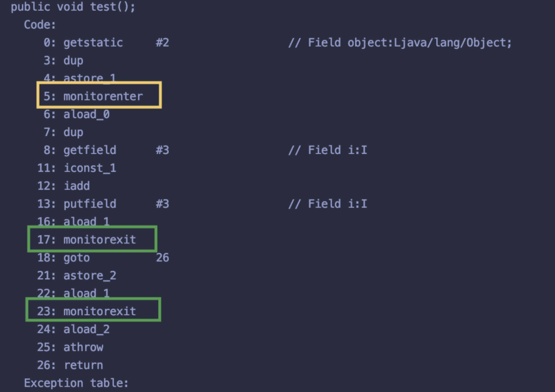Click the putfield instruction at offset 13

[x=90, y=204]
